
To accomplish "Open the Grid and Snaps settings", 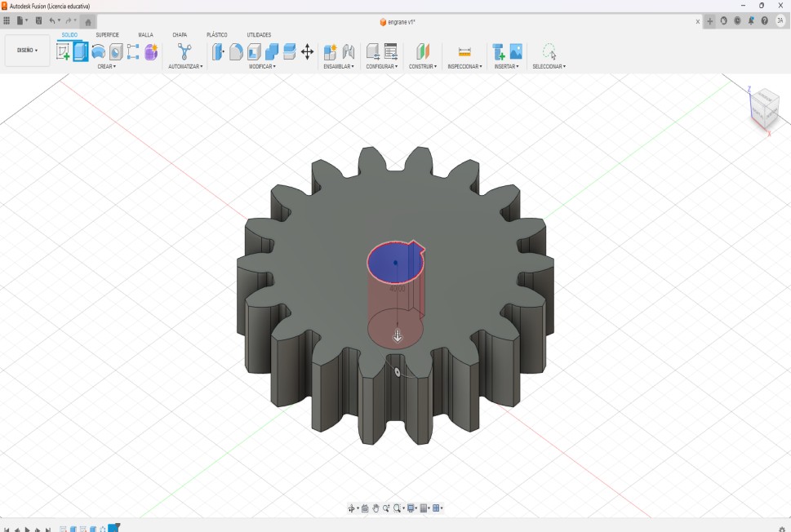I will click(424, 508).
